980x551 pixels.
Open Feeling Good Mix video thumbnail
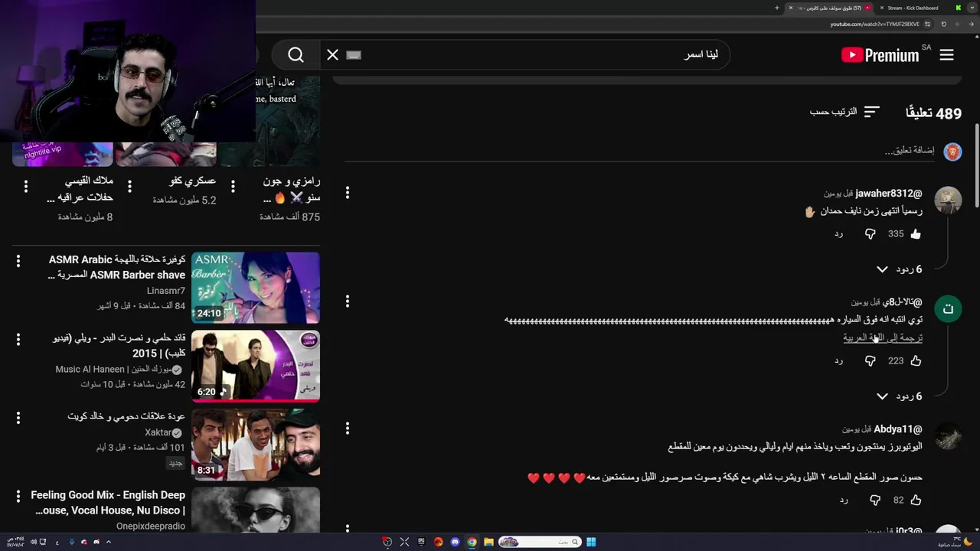click(x=256, y=510)
